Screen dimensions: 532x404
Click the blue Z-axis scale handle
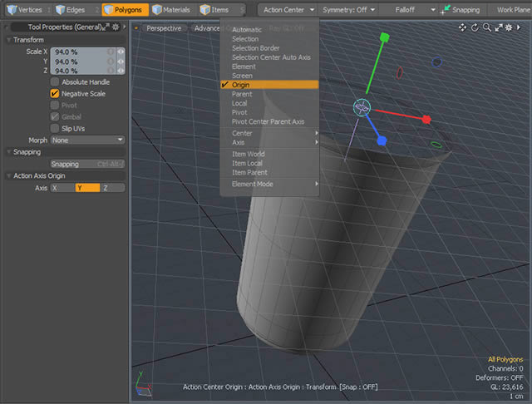pos(382,140)
